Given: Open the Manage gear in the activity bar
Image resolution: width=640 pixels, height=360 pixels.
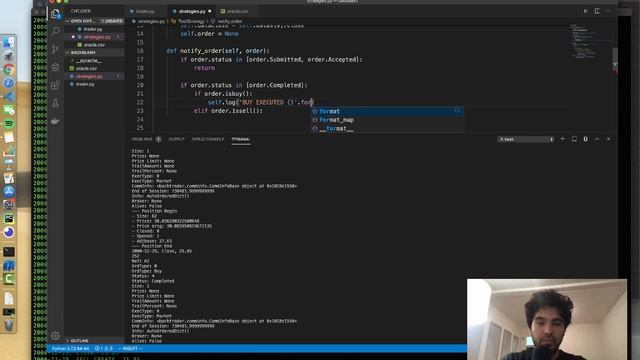Looking at the screenshot, I should click(56, 336).
